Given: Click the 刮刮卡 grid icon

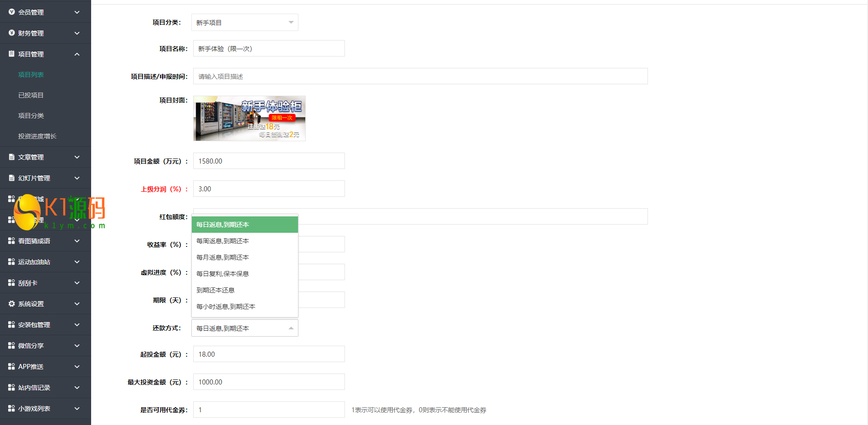Looking at the screenshot, I should tap(12, 282).
